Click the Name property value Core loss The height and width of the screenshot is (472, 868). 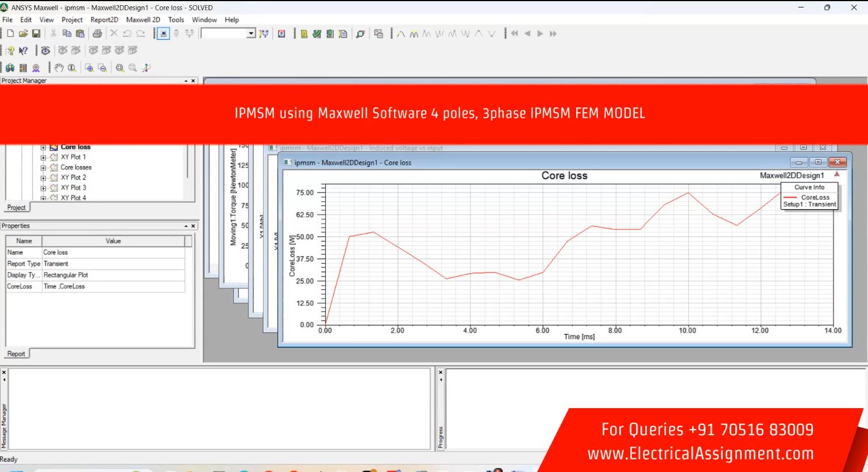tap(113, 252)
